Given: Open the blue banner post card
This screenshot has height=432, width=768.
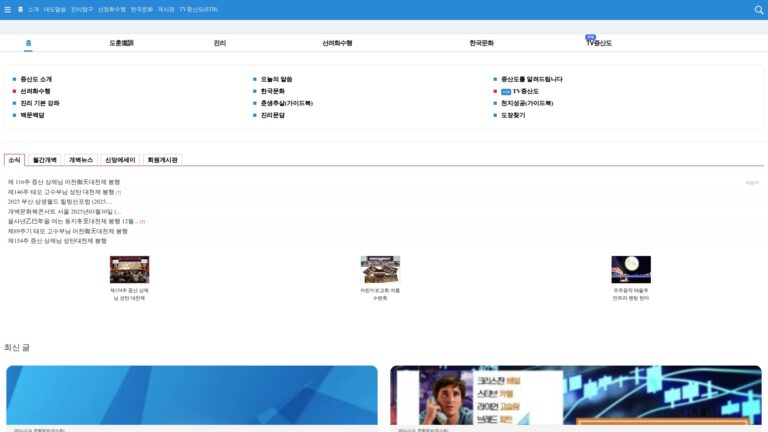Looking at the screenshot, I should (x=192, y=395).
